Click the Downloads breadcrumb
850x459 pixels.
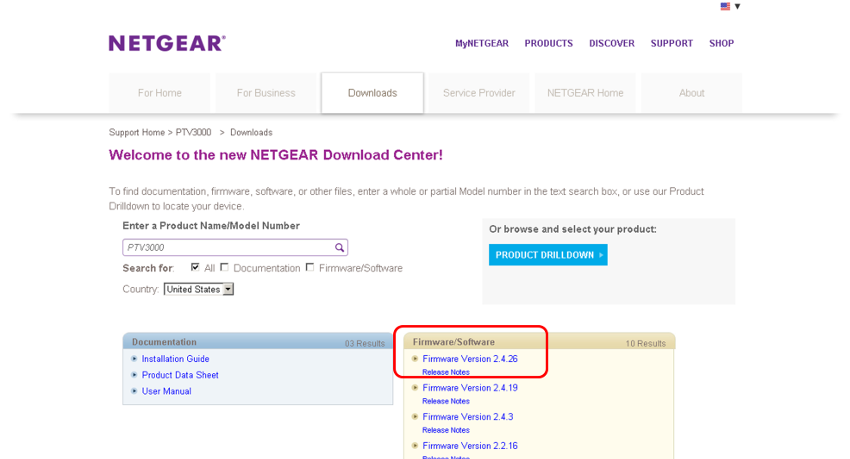tap(251, 132)
